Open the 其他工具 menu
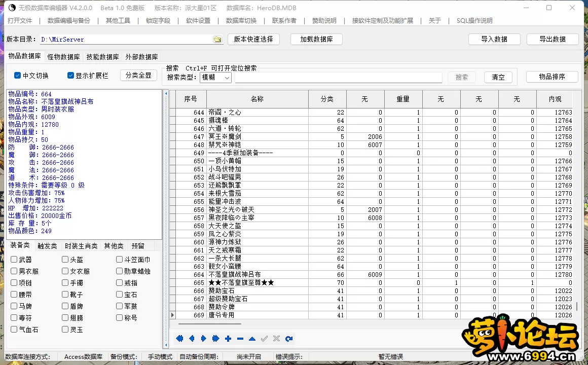588x365 pixels. pos(118,21)
